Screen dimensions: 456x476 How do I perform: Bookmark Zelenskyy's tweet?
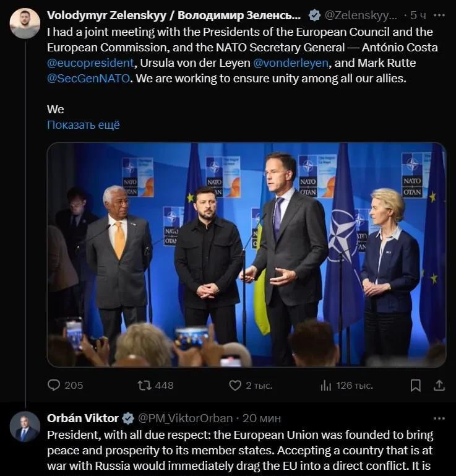click(415, 386)
